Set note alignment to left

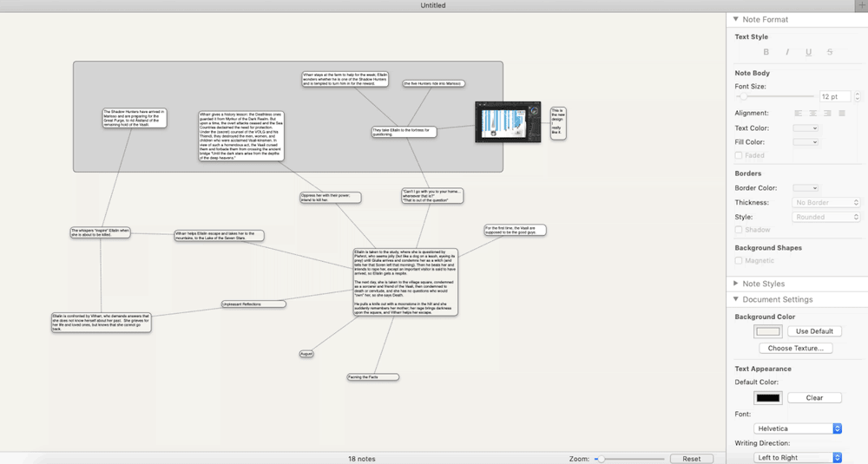tap(799, 113)
